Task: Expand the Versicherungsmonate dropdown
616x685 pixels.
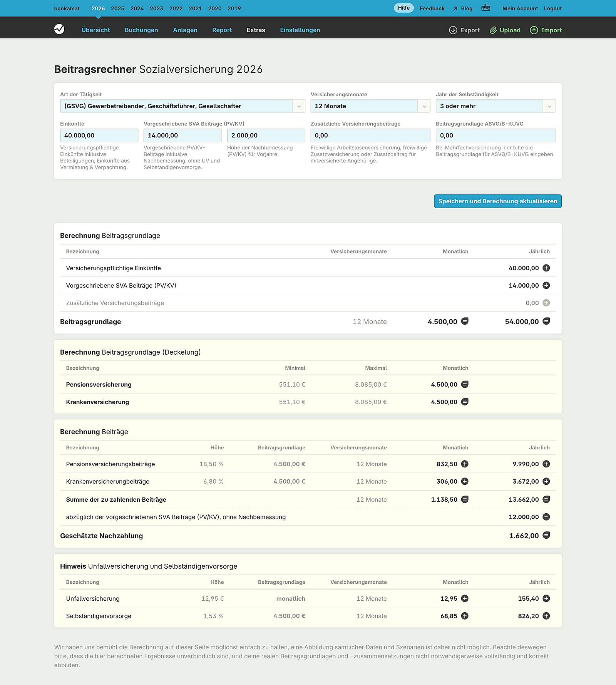Action: (x=370, y=106)
